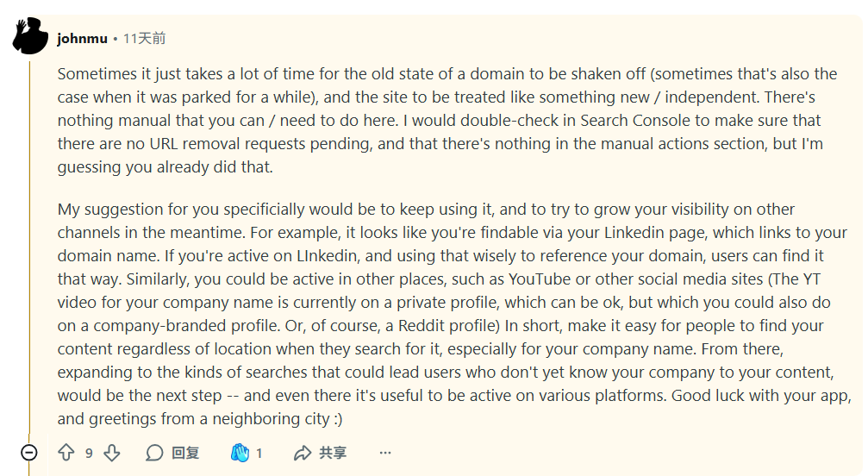Image resolution: width=868 pixels, height=476 pixels.
Task: Click the reply speech bubble icon
Action: (155, 453)
